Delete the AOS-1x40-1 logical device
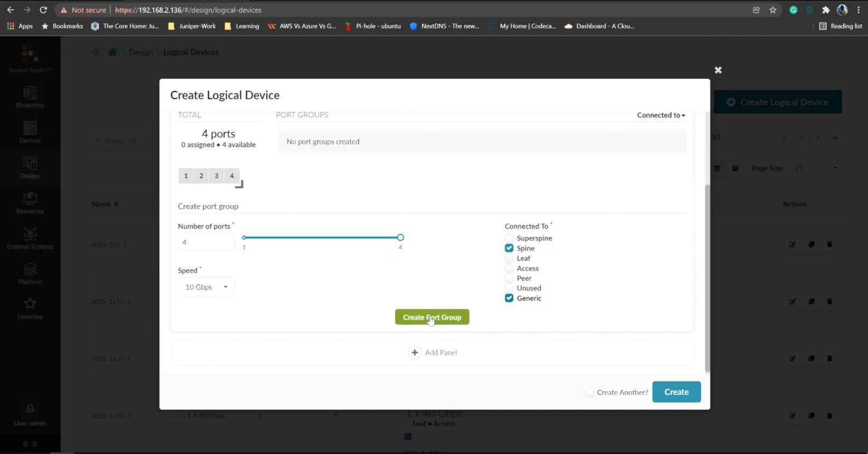Image resolution: width=868 pixels, height=454 pixels. click(x=829, y=416)
